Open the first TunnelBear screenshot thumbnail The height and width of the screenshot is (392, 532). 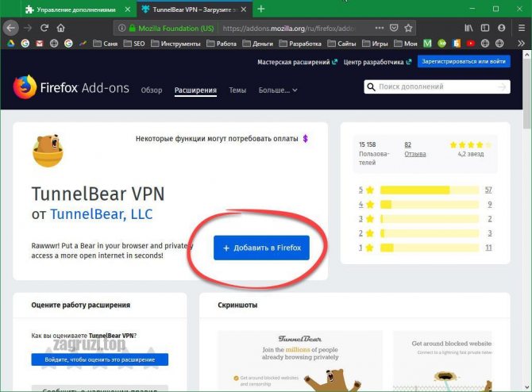tap(300, 361)
